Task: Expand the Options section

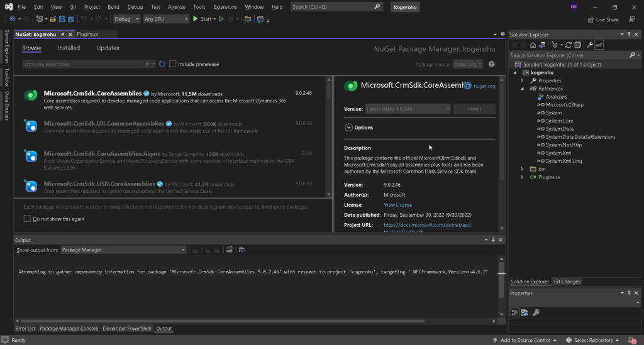Action: tap(348, 128)
